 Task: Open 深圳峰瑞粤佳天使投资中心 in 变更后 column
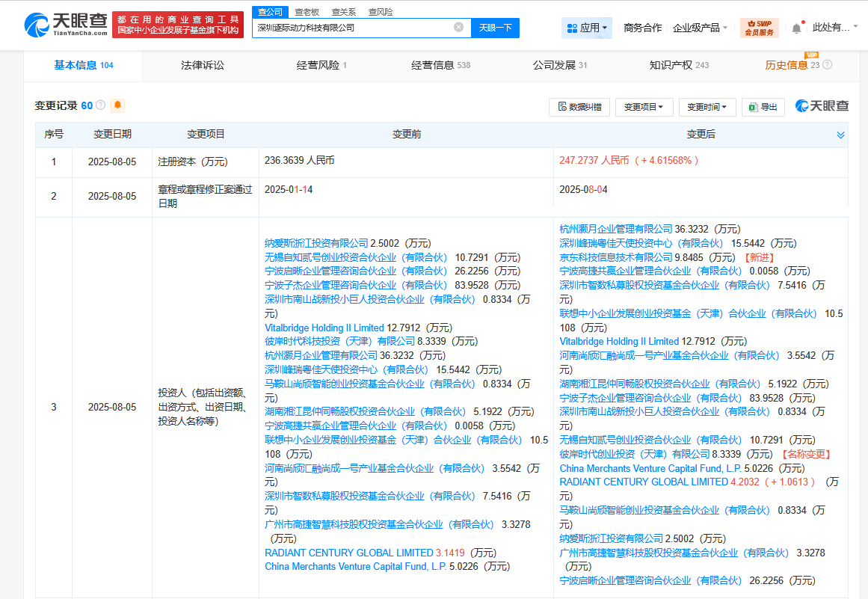[x=641, y=243]
